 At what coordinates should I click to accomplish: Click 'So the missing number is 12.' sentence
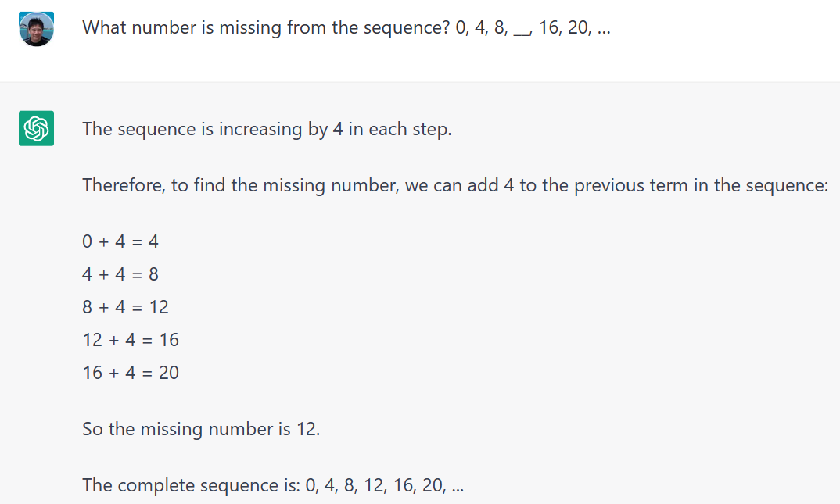pos(201,429)
